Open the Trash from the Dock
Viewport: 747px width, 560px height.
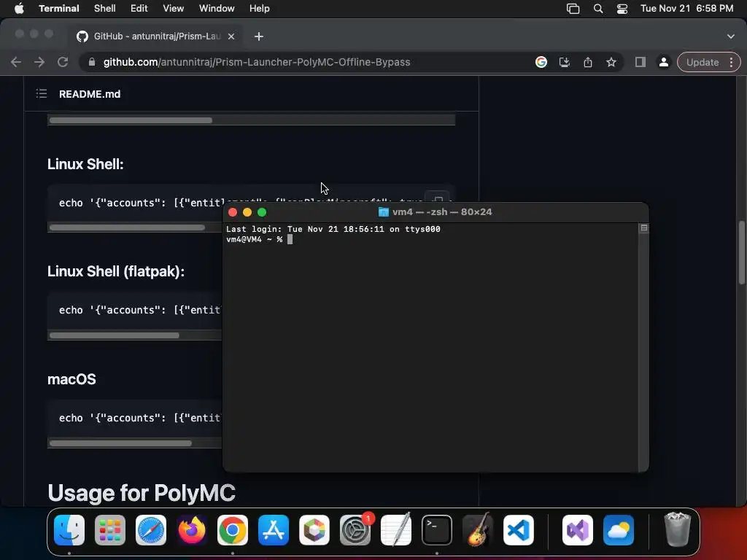coord(677,530)
